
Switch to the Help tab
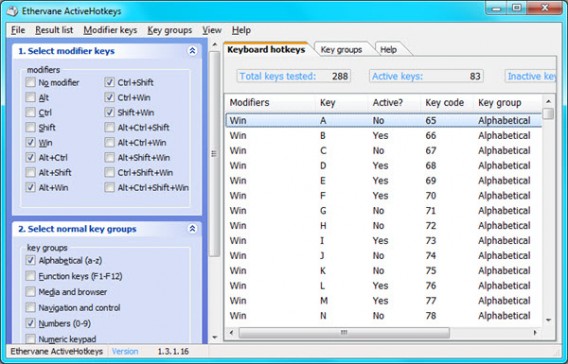click(x=388, y=50)
